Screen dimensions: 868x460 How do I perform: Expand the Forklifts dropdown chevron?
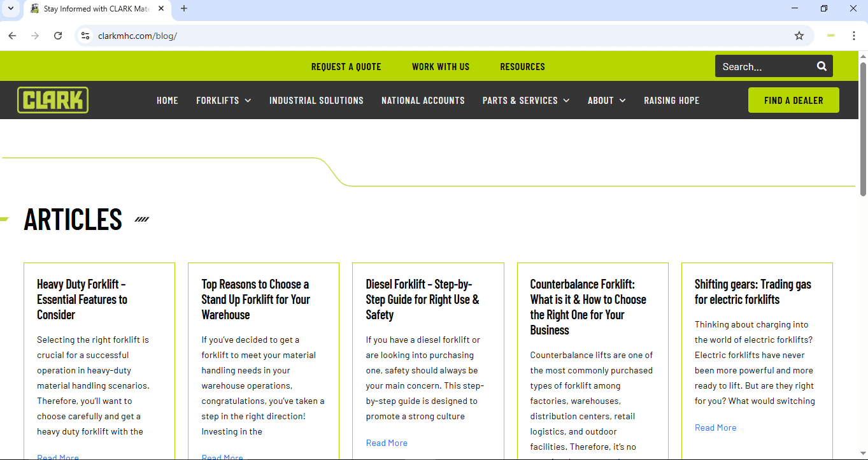pos(248,101)
